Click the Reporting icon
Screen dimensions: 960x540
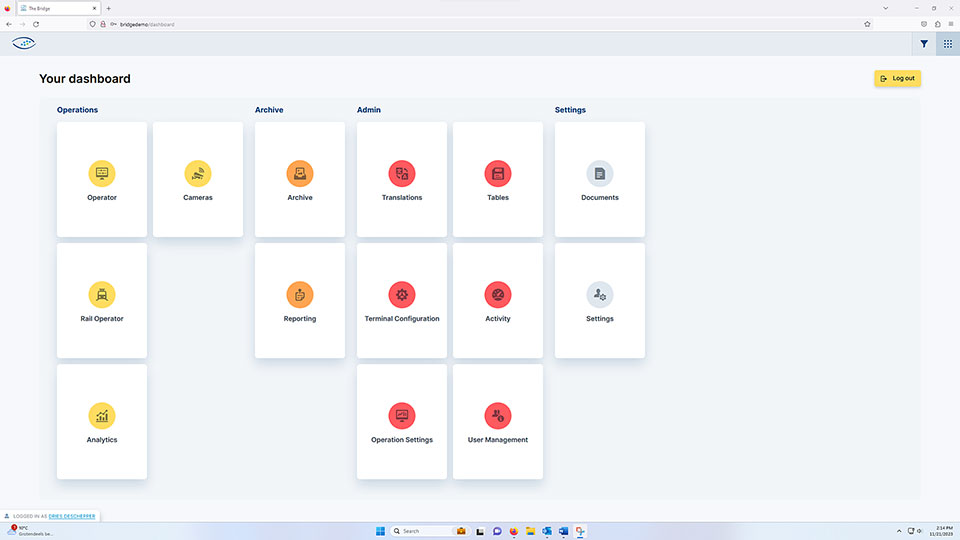pos(300,294)
